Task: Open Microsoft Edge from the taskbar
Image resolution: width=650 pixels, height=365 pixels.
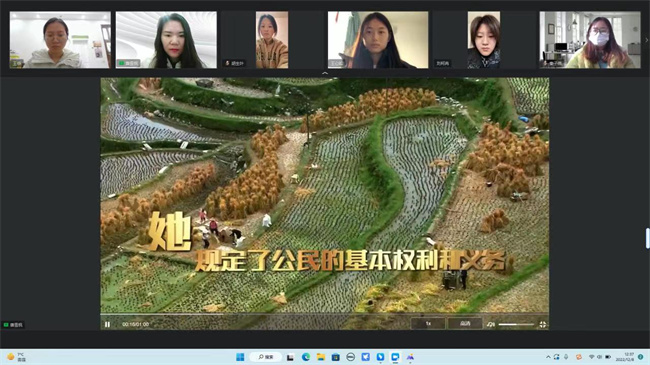Action: point(306,357)
